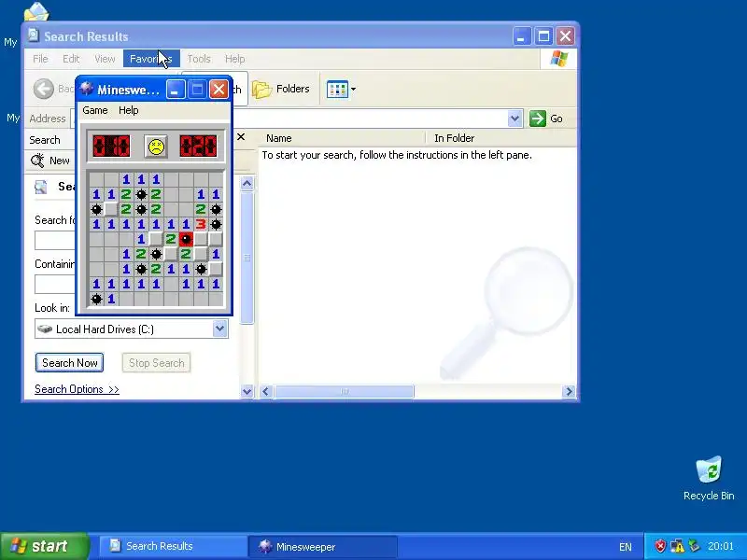The width and height of the screenshot is (747, 560).
Task: Click the red security shield tray icon
Action: coord(660,546)
